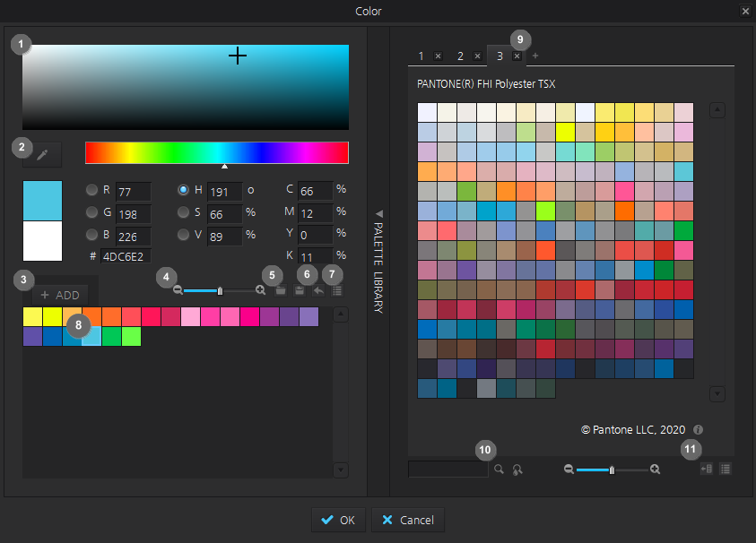Select the V value radio button
756x543 pixels.
click(183, 235)
